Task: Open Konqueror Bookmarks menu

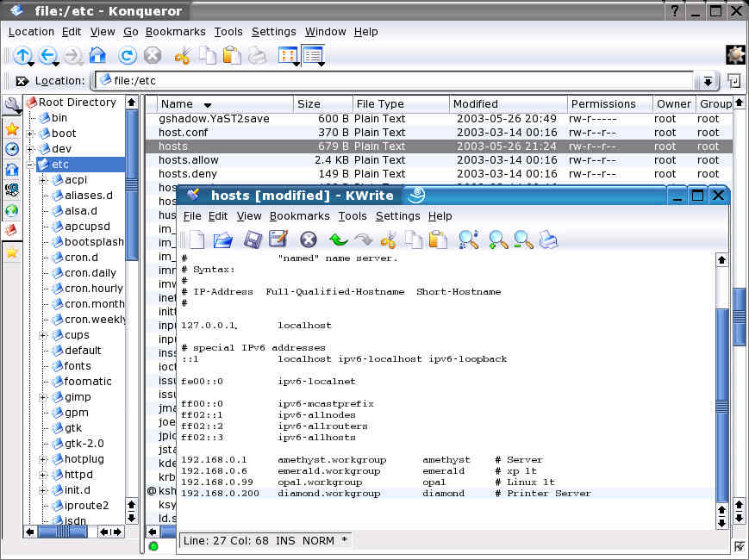Action: tap(175, 32)
